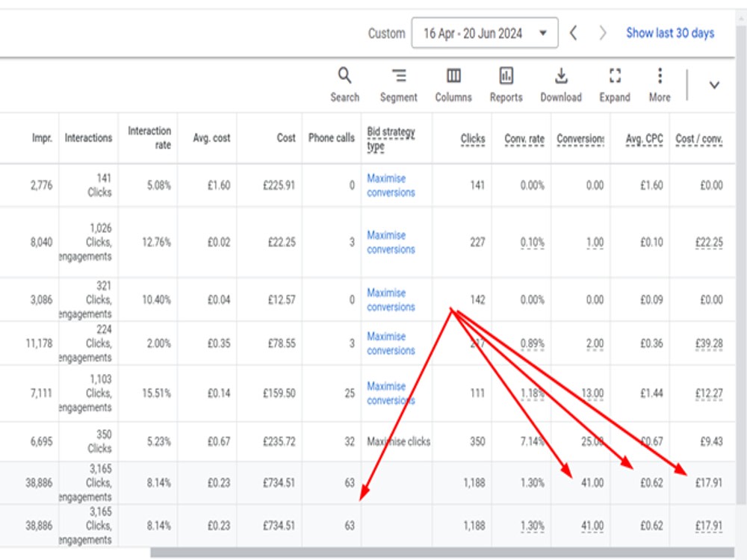747x560 pixels.
Task: Select the 350 clicks cell in Clicks column
Action: coord(477,441)
